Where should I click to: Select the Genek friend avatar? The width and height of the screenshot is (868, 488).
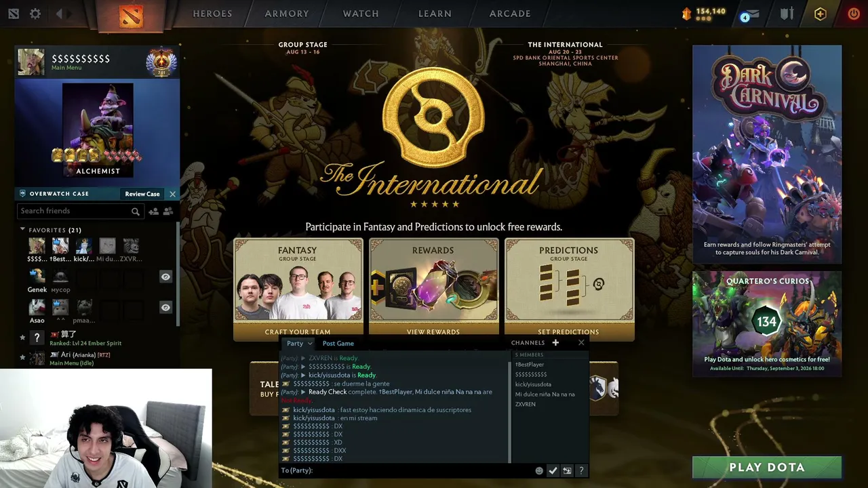37,276
